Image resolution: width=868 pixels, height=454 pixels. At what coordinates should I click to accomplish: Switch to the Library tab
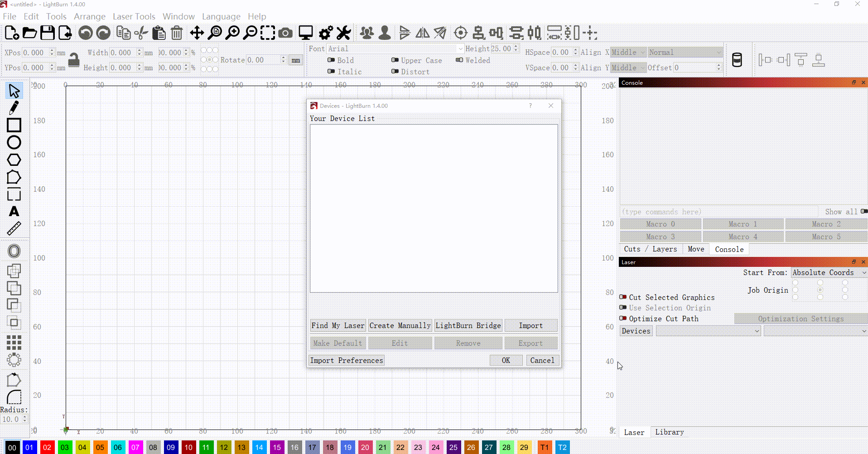point(669,432)
